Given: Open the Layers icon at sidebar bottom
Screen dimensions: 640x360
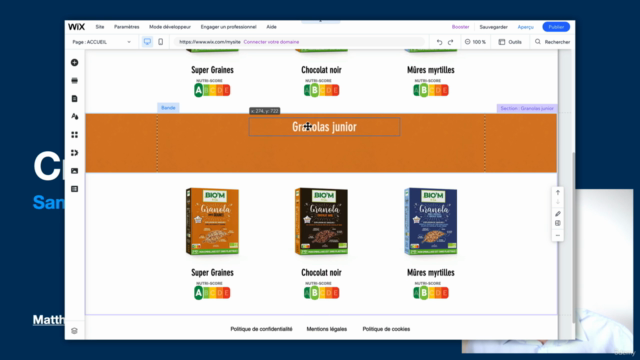Looking at the screenshot, I should [74, 331].
